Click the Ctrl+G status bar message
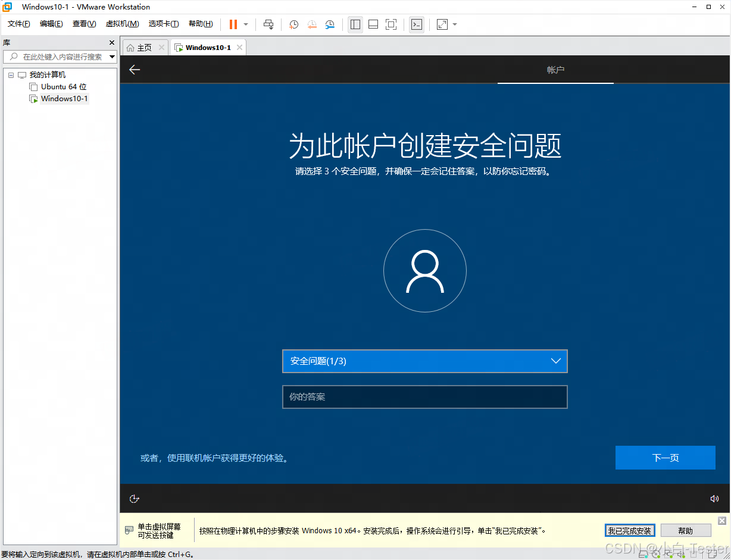Screen dimensions: 731x560 [x=98, y=555]
